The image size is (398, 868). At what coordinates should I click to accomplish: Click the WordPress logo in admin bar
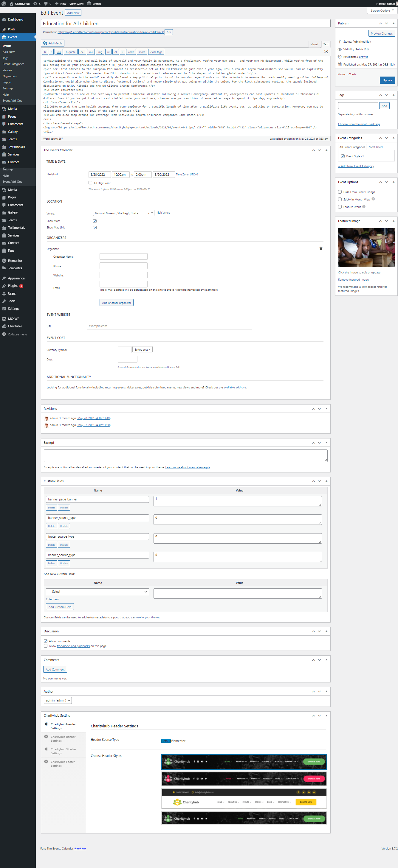pyautogui.click(x=4, y=4)
